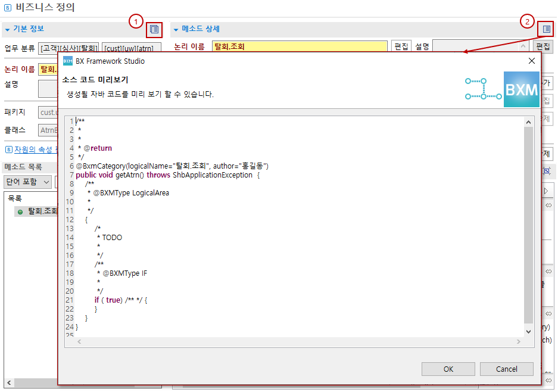The width and height of the screenshot is (558, 392).
Task: Click the connected-nodes diagram graphic in dialog
Action: click(483, 89)
